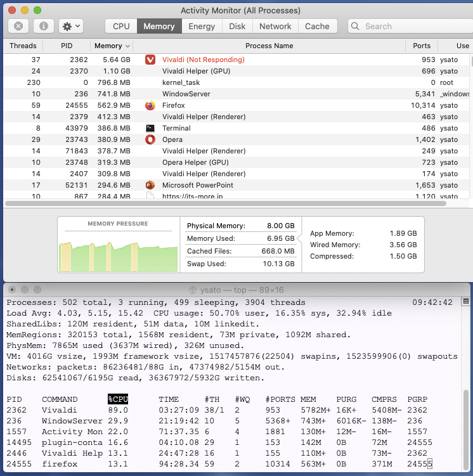Click the Opera icon in process list

tap(150, 139)
